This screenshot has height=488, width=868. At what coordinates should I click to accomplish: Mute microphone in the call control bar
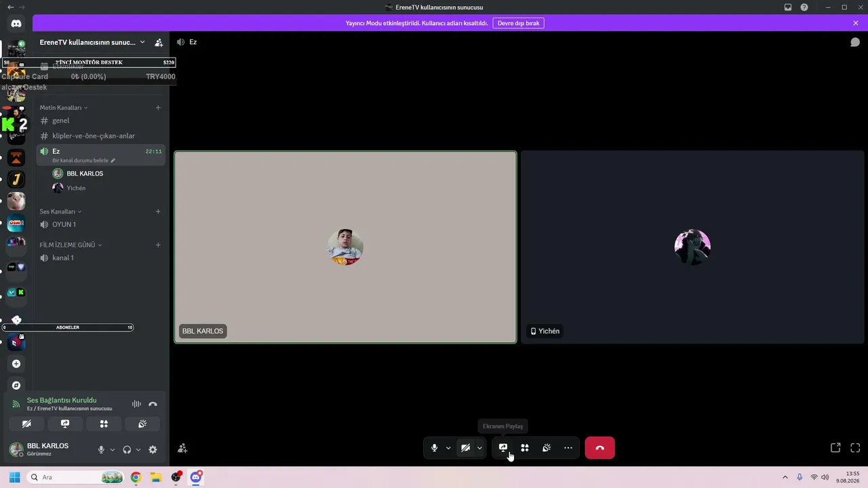coord(435,448)
